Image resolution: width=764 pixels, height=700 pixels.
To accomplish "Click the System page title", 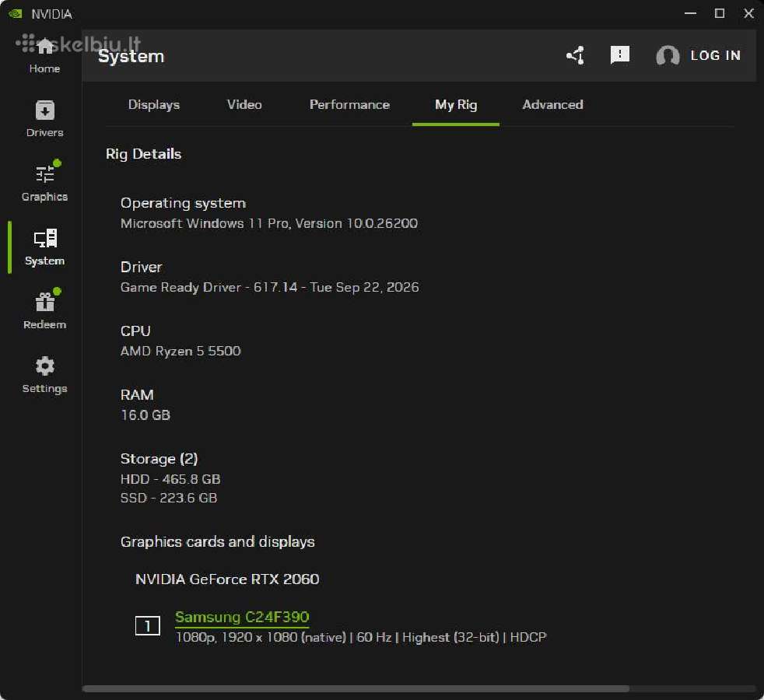I will coord(131,57).
